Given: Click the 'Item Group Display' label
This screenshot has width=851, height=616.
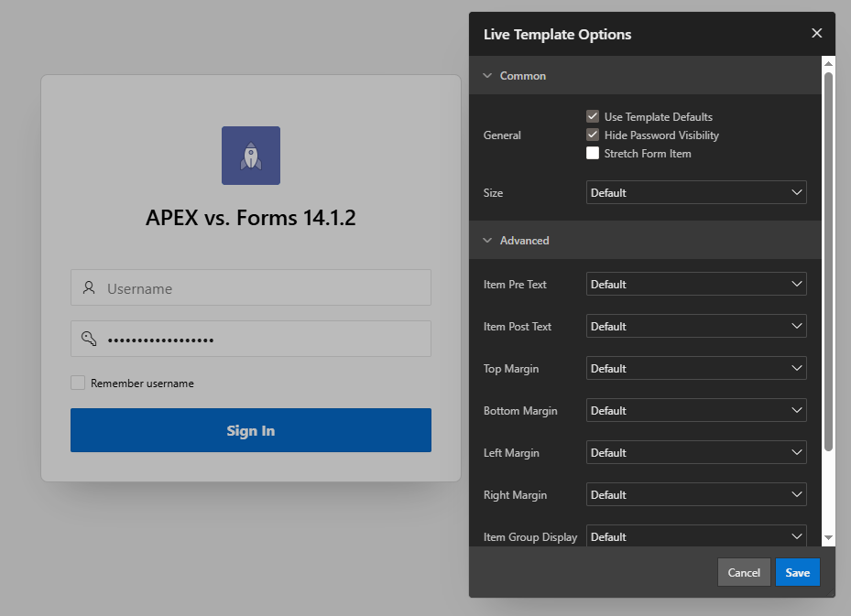Looking at the screenshot, I should click(x=530, y=537).
